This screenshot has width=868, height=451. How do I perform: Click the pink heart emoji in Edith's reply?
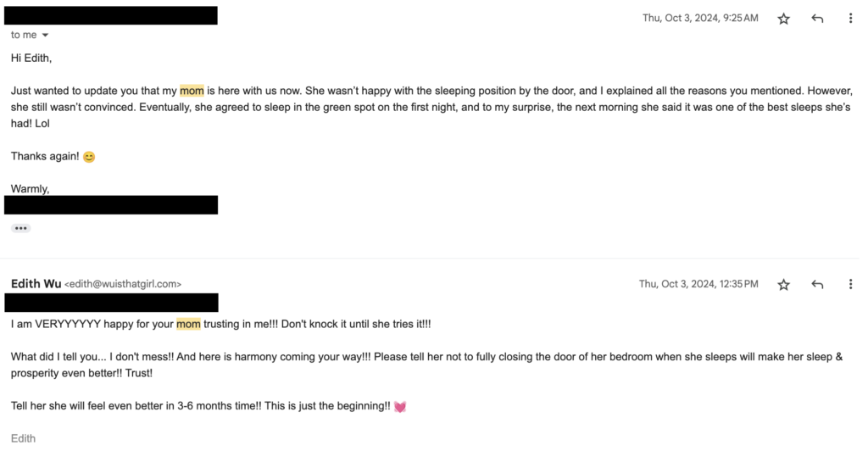point(400,407)
